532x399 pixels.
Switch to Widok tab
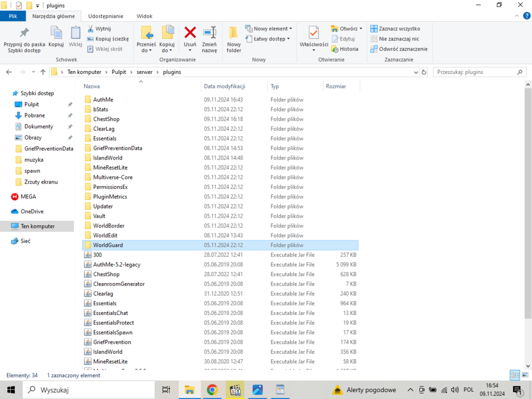coord(145,16)
